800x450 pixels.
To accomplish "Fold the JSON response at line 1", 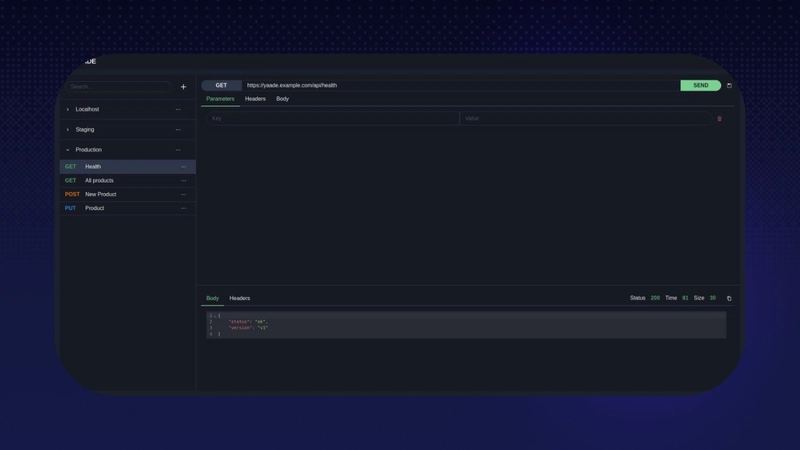I will click(x=215, y=316).
